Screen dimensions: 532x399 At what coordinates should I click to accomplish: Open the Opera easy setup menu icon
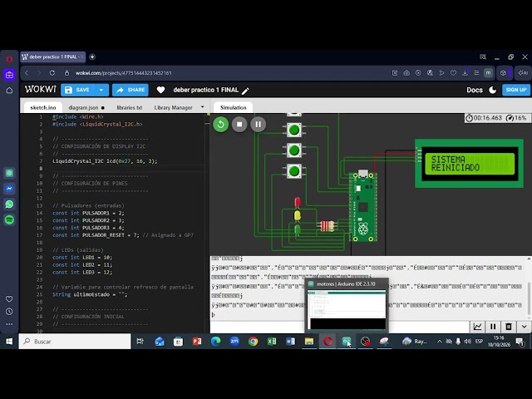click(476, 73)
